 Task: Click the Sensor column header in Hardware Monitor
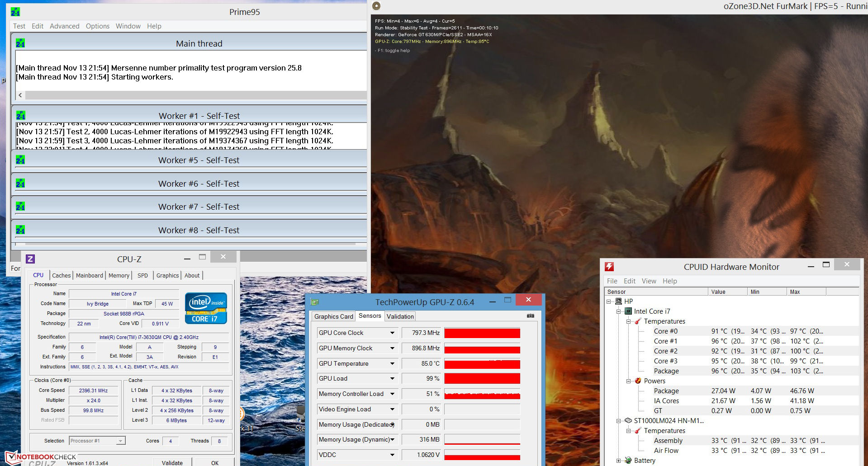coord(656,292)
